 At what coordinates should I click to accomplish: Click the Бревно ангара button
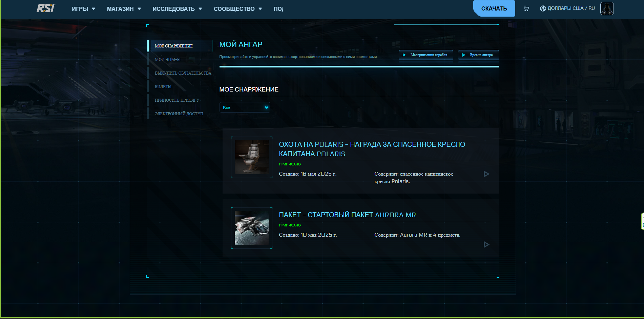(x=478, y=55)
